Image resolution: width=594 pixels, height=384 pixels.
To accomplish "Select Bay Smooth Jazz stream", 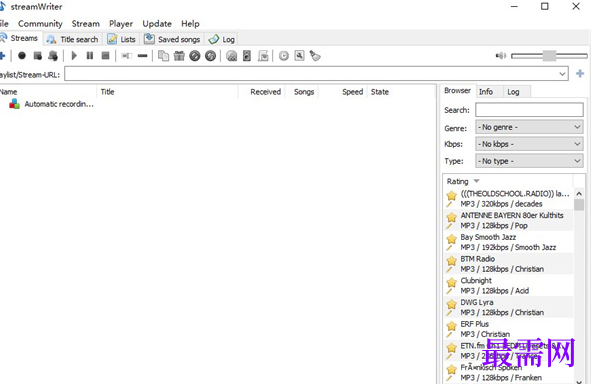I will [509, 242].
